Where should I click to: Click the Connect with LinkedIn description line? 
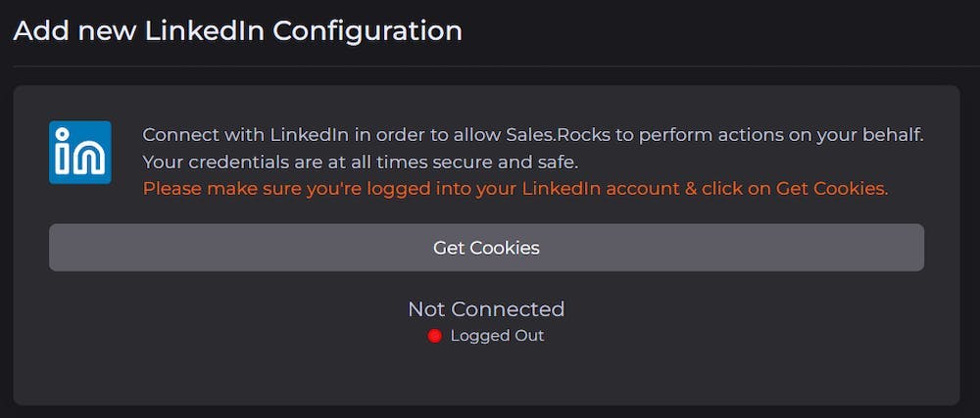click(x=533, y=135)
